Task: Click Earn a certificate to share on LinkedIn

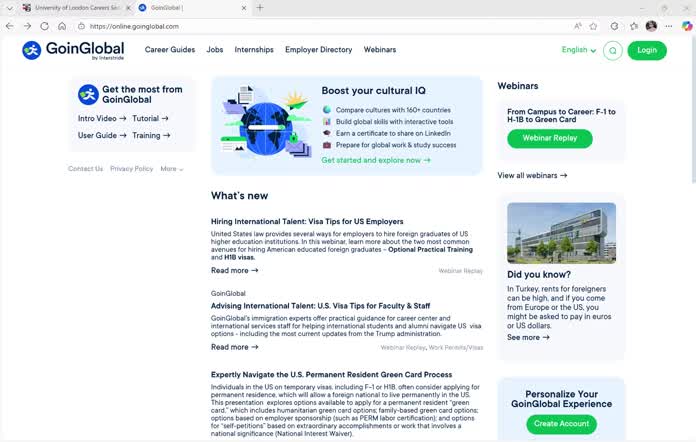Action: (x=393, y=133)
